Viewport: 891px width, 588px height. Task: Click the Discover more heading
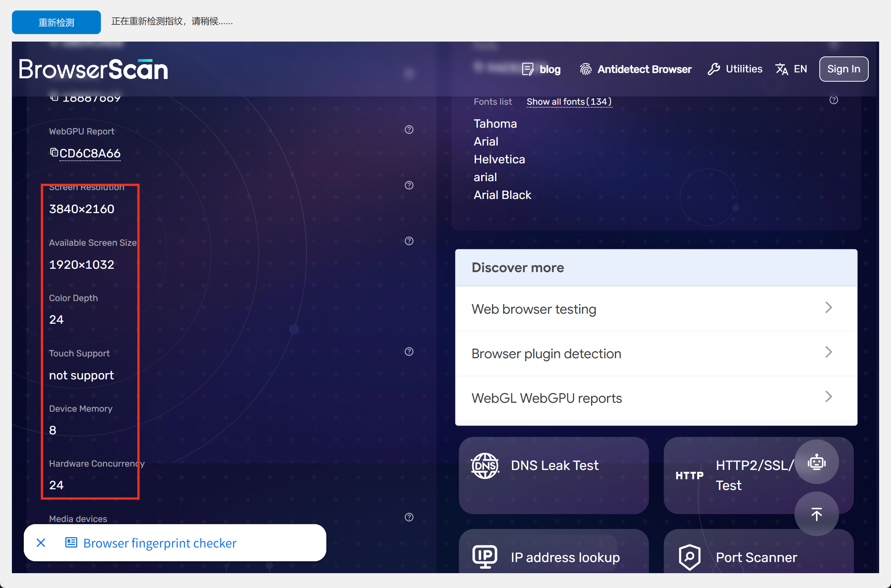coord(518,268)
